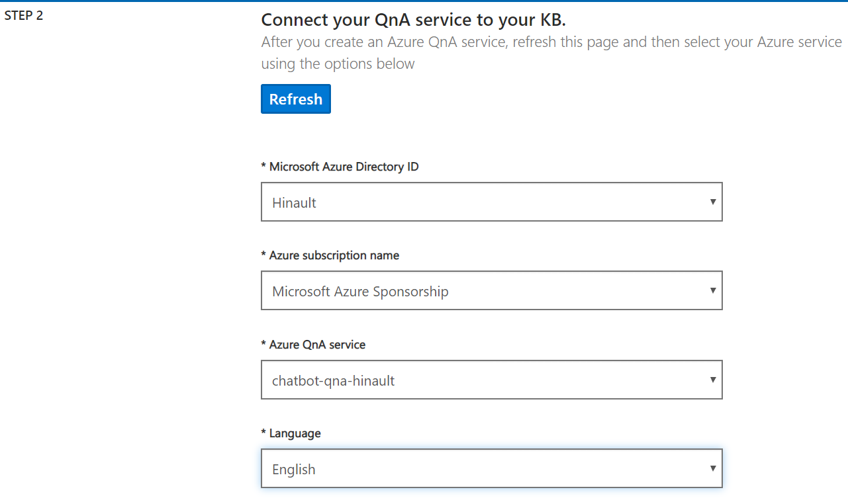848x504 pixels.
Task: Open the Azure subscription name dropdown
Action: (492, 290)
